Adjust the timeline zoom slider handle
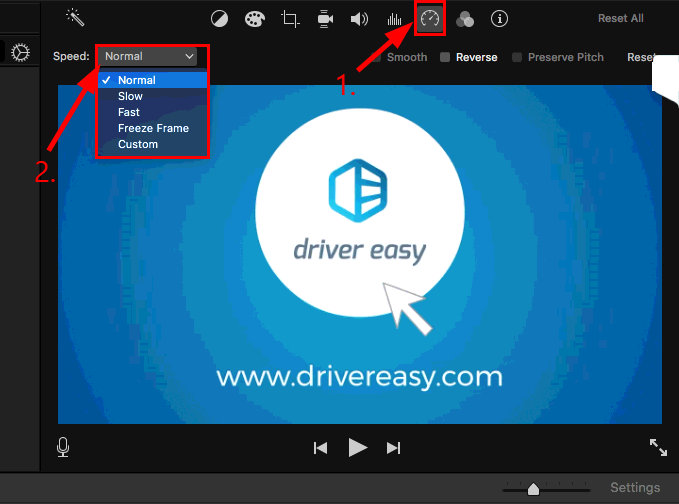 coord(534,489)
